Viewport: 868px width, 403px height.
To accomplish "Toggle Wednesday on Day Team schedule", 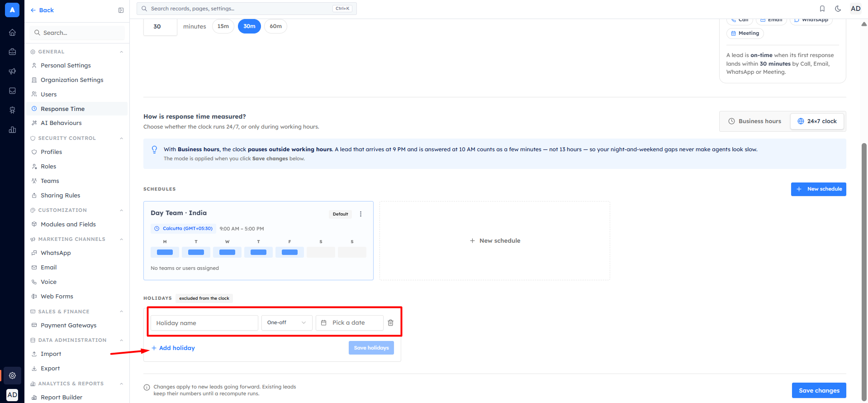I will coord(227,252).
